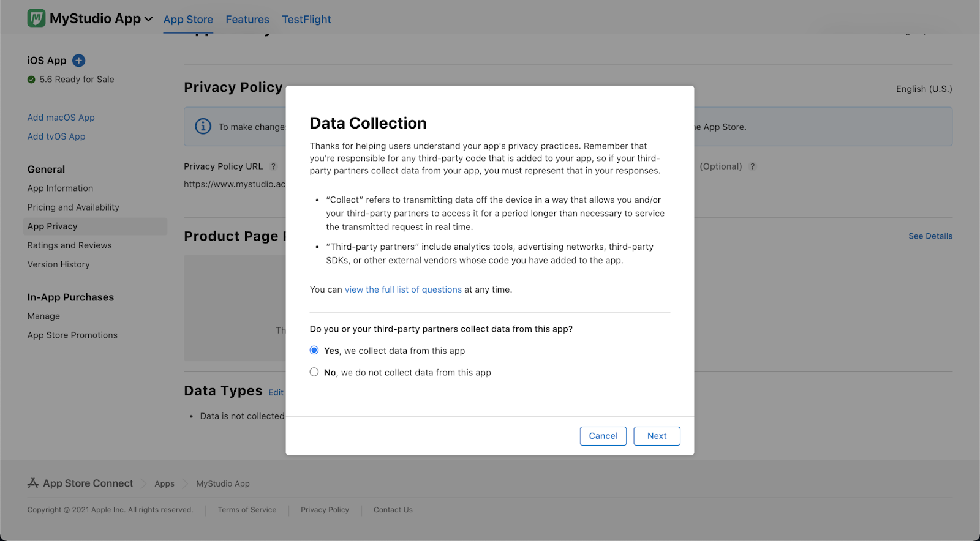Open Ratings and Reviews
Screen dimensions: 980x541
coord(69,245)
